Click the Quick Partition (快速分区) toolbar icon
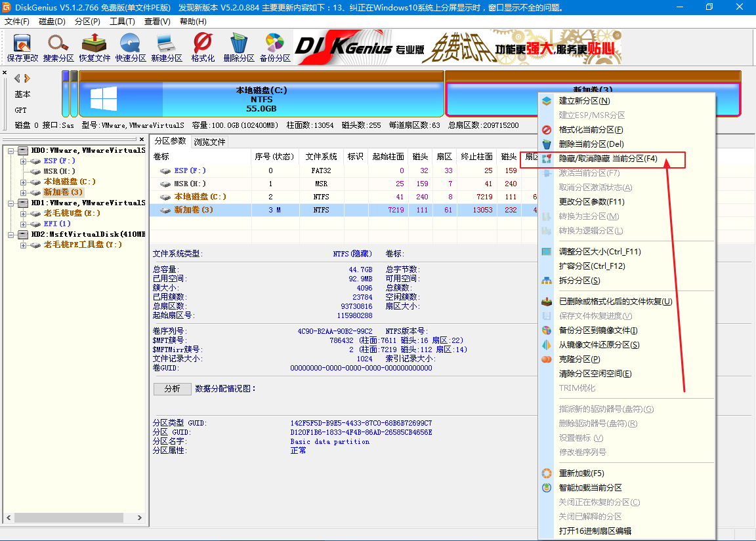Image resolution: width=756 pixels, height=541 pixels. [x=130, y=48]
